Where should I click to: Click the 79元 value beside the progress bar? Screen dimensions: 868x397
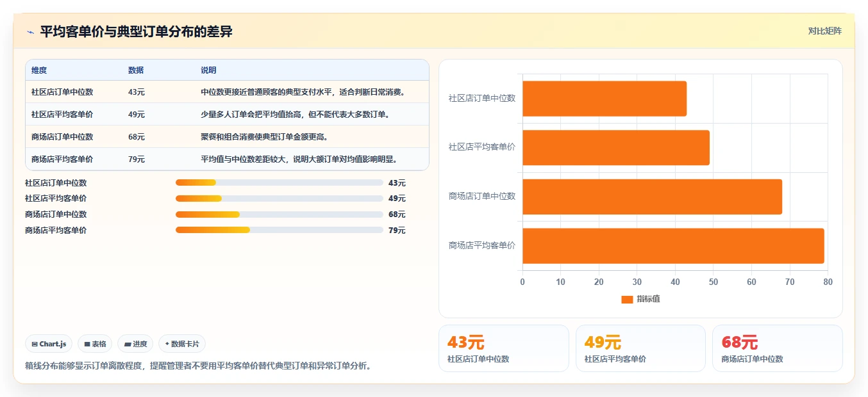click(397, 231)
